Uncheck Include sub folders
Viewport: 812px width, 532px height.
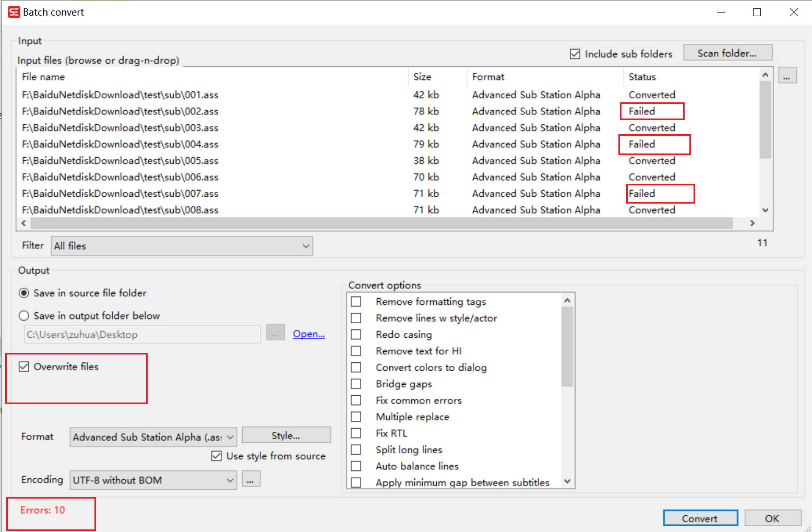tap(575, 53)
